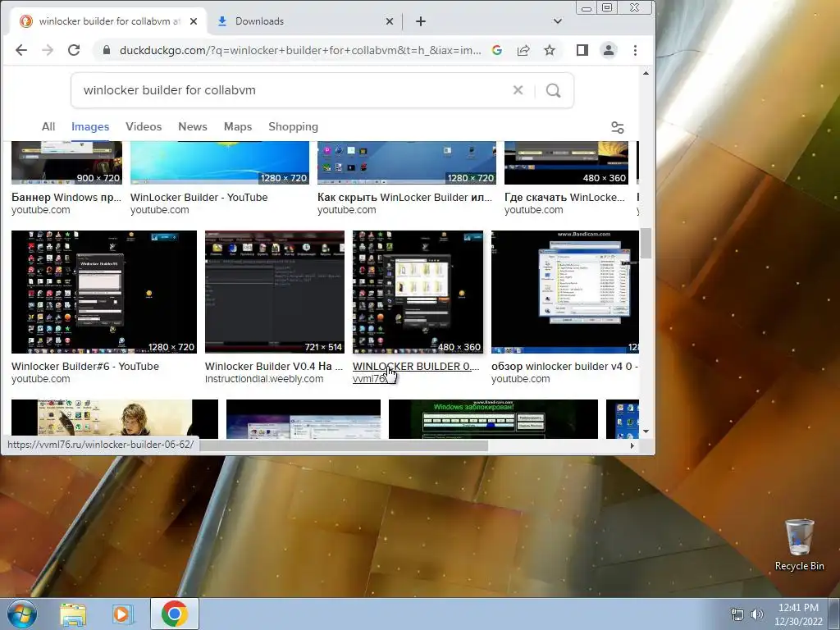Open Chrome's three-dot menu

click(636, 50)
